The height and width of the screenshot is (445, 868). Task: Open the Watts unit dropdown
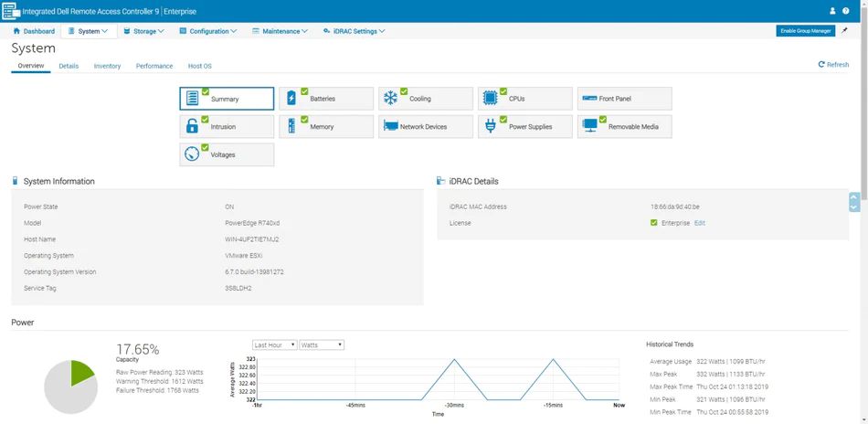point(322,344)
